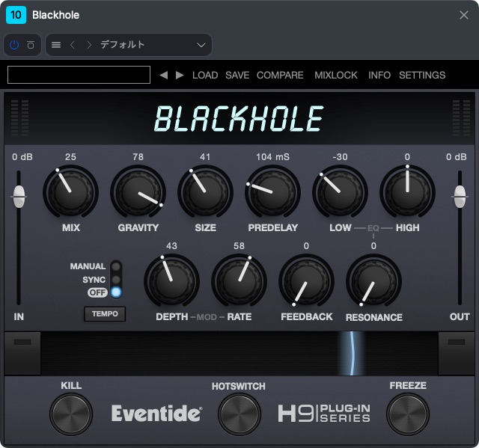This screenshot has height=448, width=479.
Task: Click the PREDELAY value 104 mS
Action: (272, 157)
